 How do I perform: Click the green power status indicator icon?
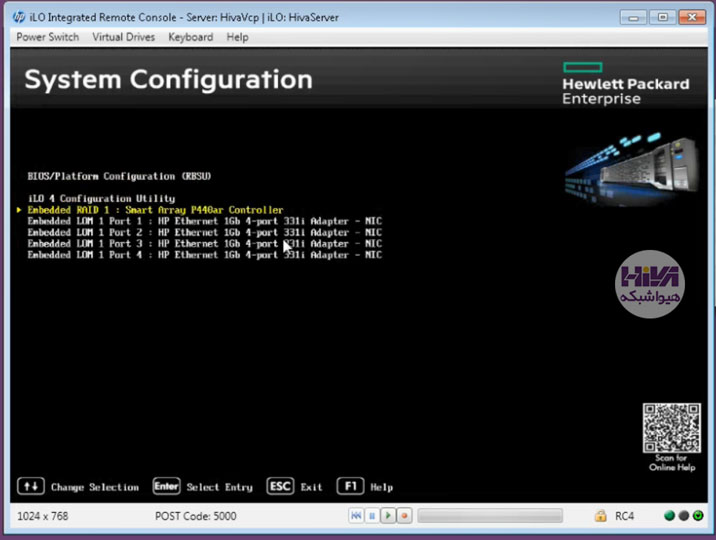click(x=698, y=516)
